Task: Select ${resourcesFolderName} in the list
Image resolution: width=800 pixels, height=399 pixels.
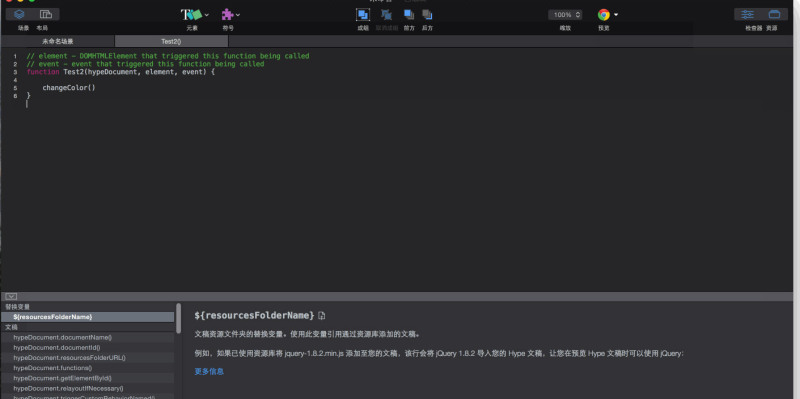Action: pyautogui.click(x=87, y=317)
